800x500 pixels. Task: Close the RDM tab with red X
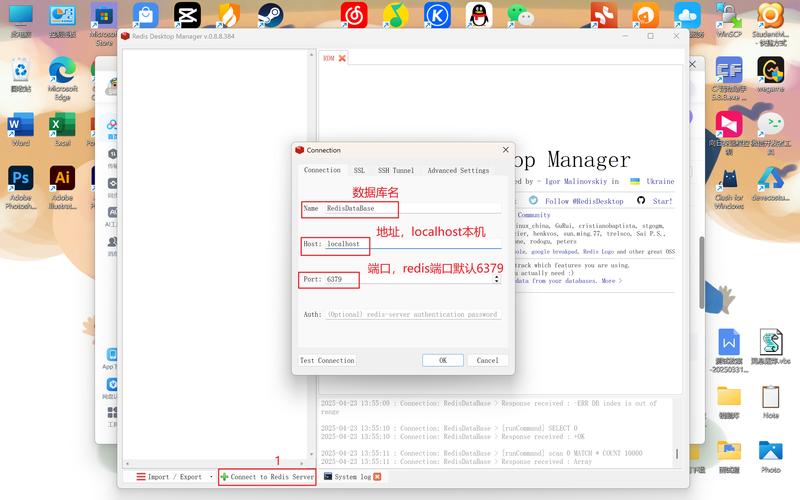click(x=342, y=58)
